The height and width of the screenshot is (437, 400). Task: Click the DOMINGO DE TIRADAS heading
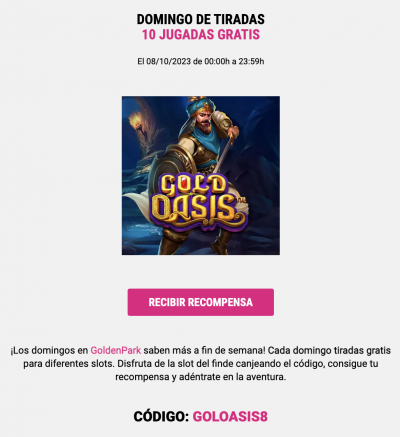201,19
